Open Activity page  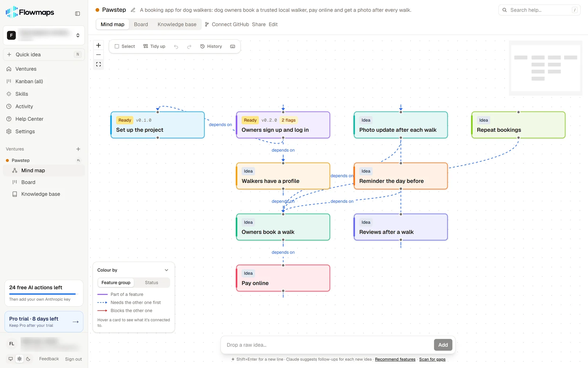pos(44,106)
